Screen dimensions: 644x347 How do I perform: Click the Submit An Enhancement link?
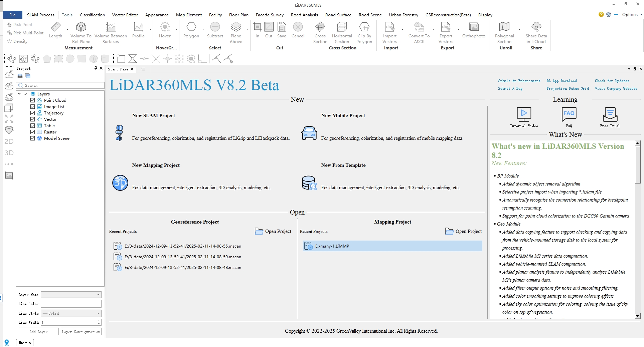tap(519, 81)
